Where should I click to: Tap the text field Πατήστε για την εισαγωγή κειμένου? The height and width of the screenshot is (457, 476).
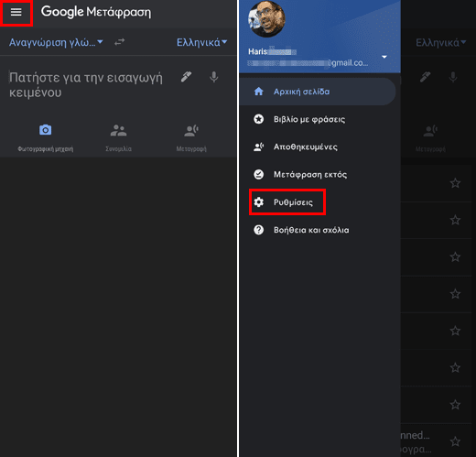point(86,85)
